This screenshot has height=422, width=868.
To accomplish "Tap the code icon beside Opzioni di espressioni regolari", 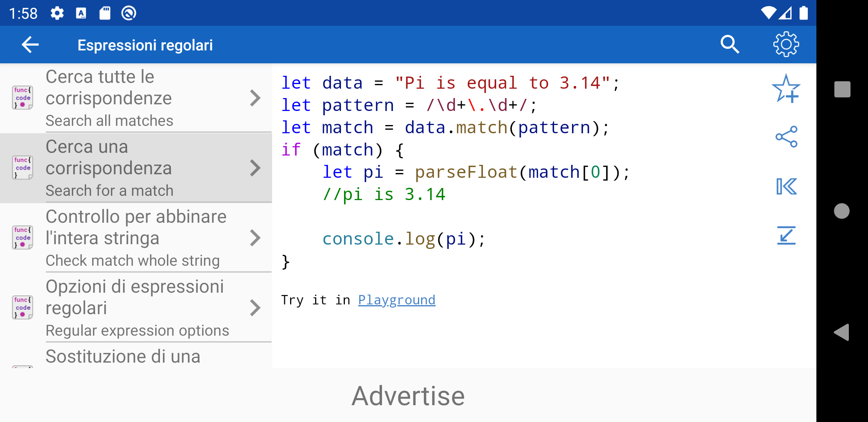I will coord(22,308).
